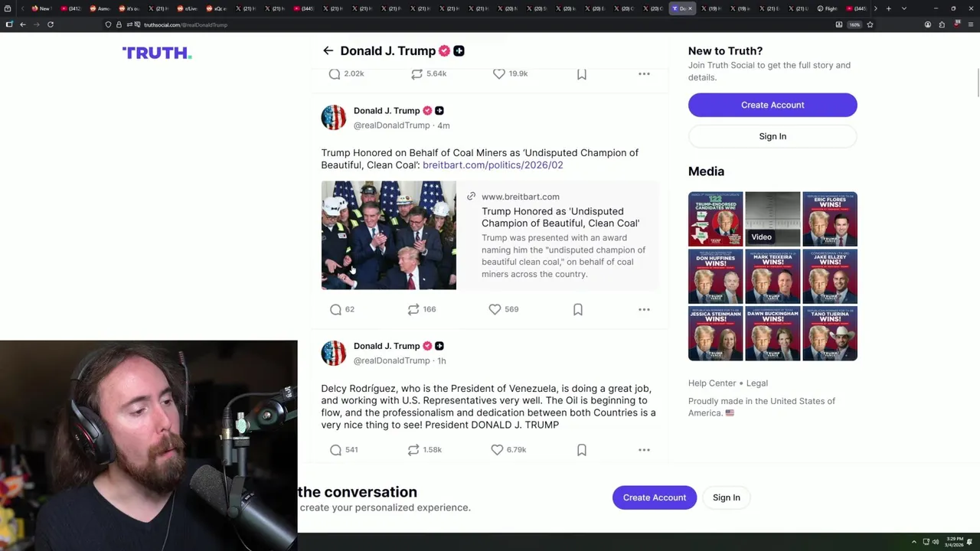Open the Help Center link
Screen dimensions: 980x551
[712, 383]
